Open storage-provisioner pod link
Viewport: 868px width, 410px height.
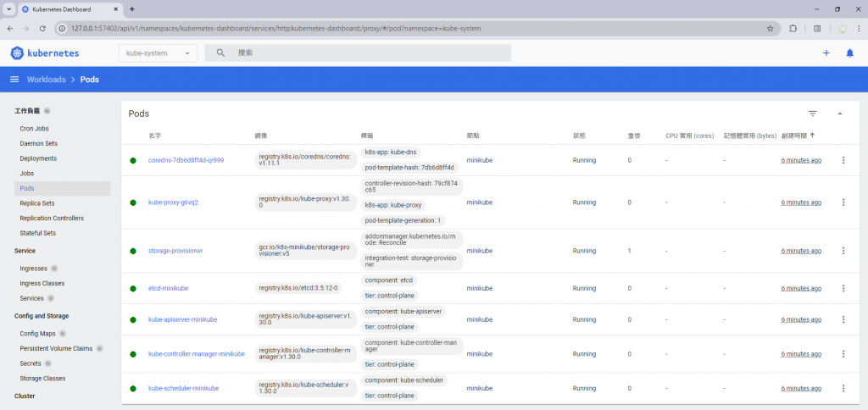(x=175, y=251)
